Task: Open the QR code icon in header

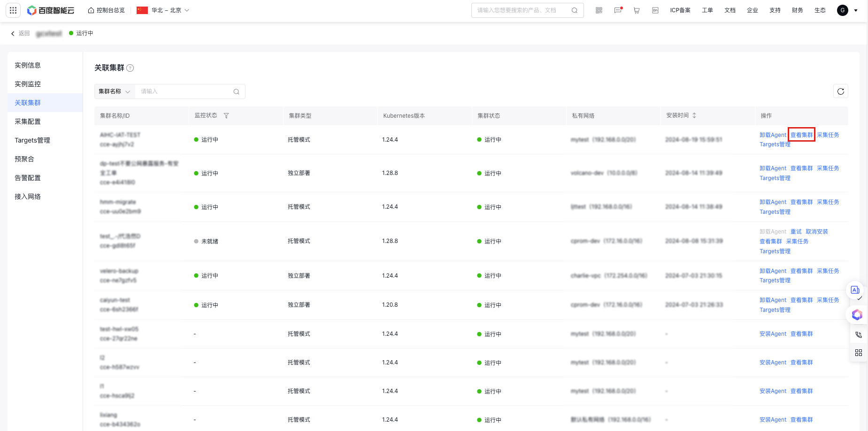Action: click(x=599, y=10)
